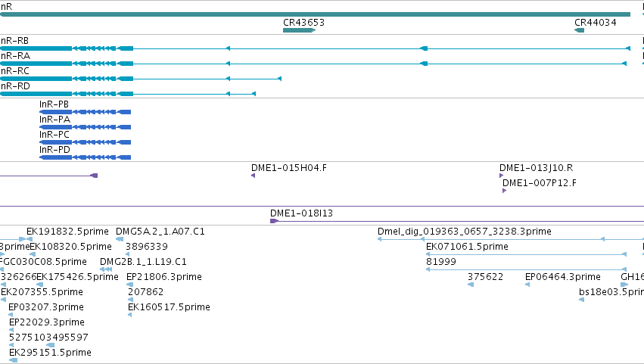Click the InR-RA transcript label
This screenshot has width=644, height=364.
click(15, 56)
